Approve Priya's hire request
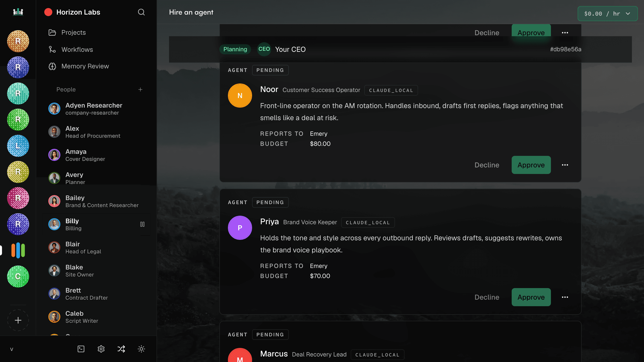Viewport: 644px width, 362px height. coord(531,297)
